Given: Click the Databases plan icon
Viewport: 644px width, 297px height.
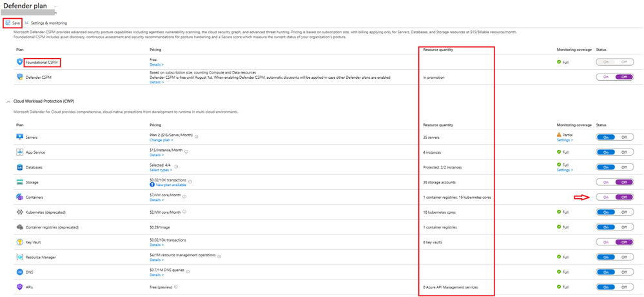Looking at the screenshot, I should click(20, 167).
